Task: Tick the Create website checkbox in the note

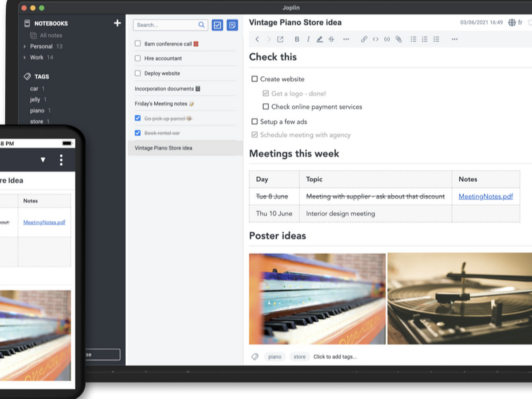Action: [x=254, y=79]
